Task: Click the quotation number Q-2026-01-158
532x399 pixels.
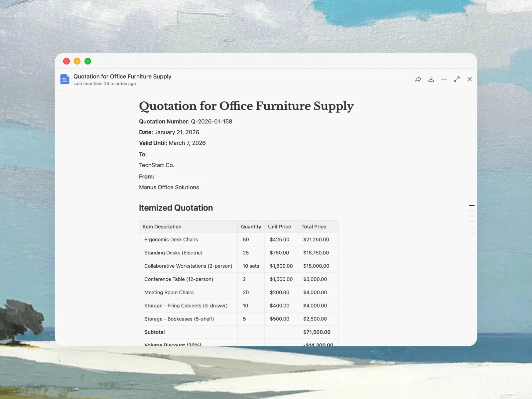Action: 211,121
